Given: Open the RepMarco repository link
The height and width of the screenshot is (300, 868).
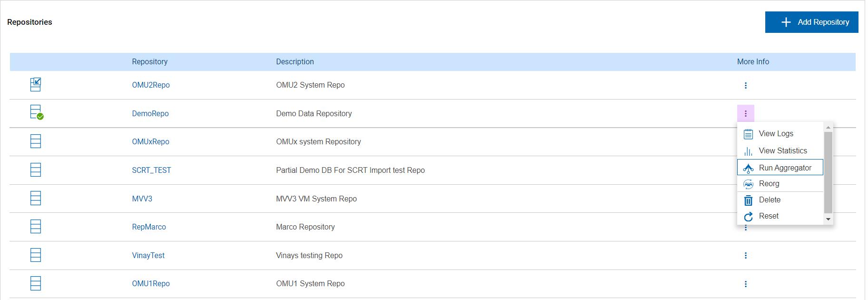Looking at the screenshot, I should pyautogui.click(x=149, y=227).
